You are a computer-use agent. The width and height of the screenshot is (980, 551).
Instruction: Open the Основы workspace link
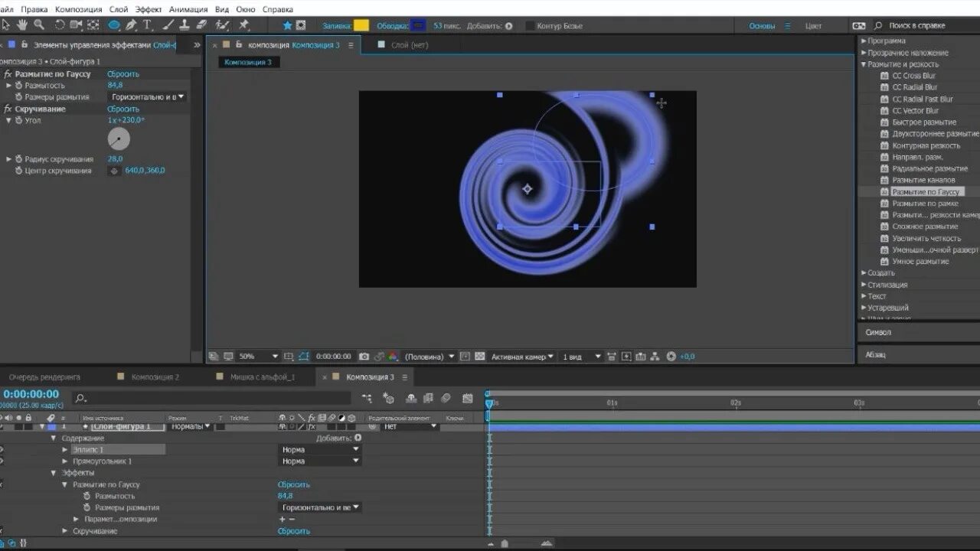[762, 25]
